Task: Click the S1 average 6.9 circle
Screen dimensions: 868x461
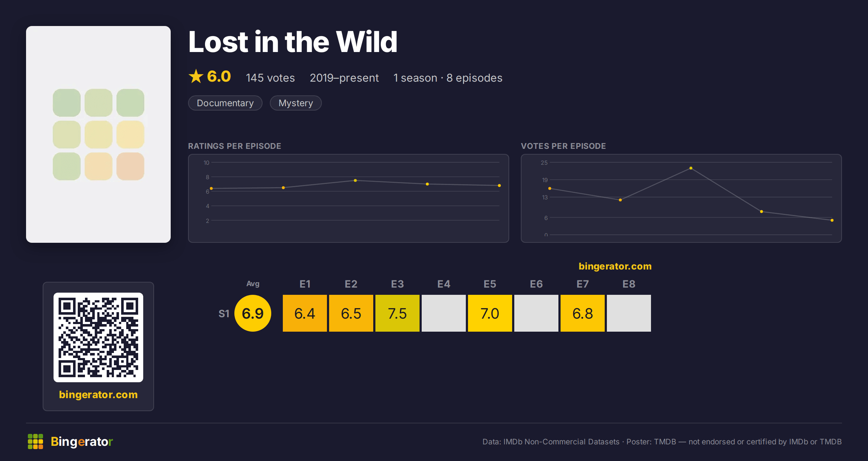Action: 253,313
